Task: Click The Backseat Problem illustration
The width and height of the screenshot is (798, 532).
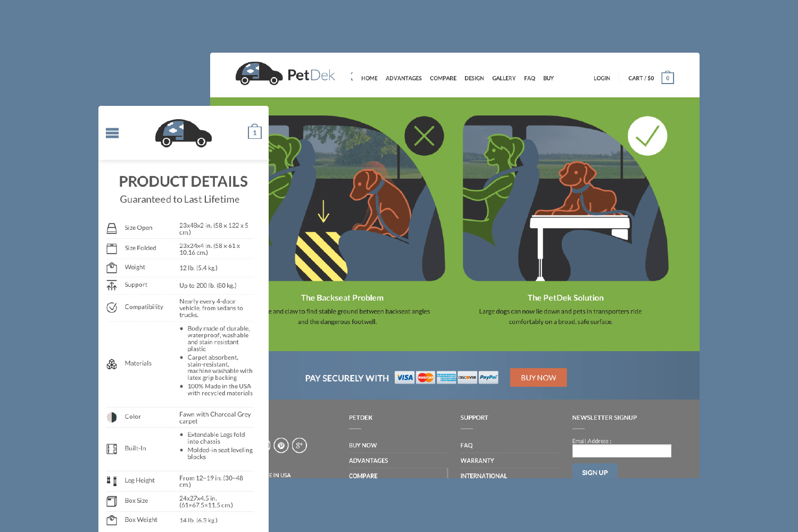Action: point(356,198)
